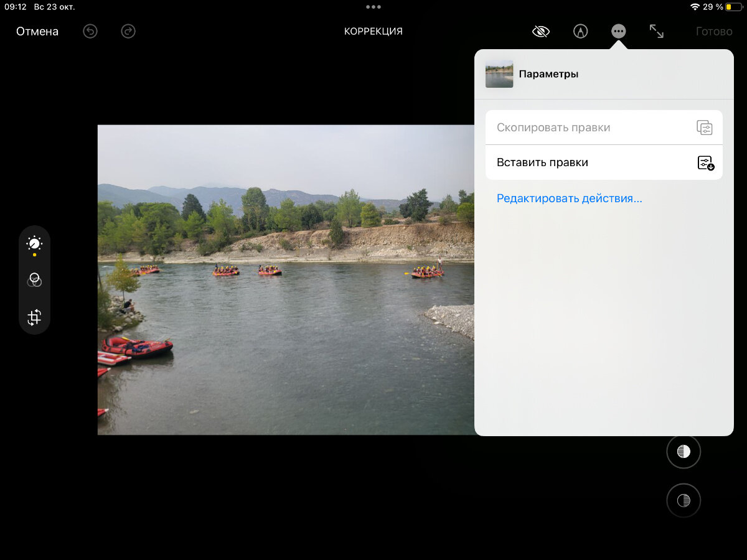The width and height of the screenshot is (747, 560).
Task: Tap the photo thumbnail in Параметры header
Action: (499, 74)
